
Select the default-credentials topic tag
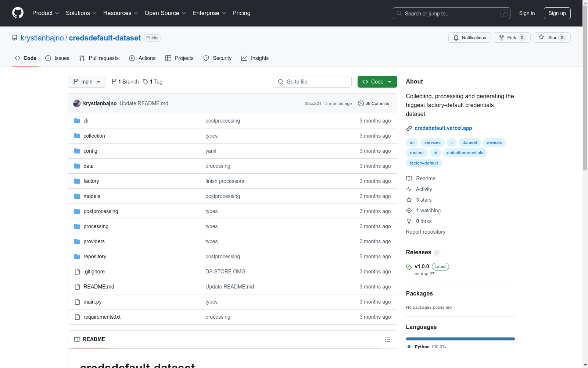coord(465,153)
